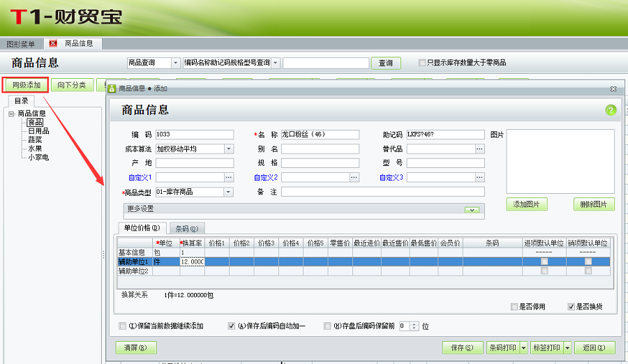Focus the 助记码 input field
This screenshot has width=628, height=364.
click(x=445, y=135)
